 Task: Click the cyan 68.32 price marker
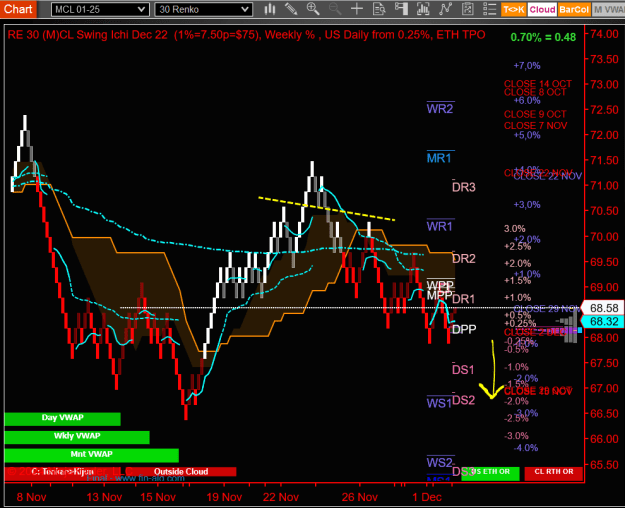(x=603, y=321)
